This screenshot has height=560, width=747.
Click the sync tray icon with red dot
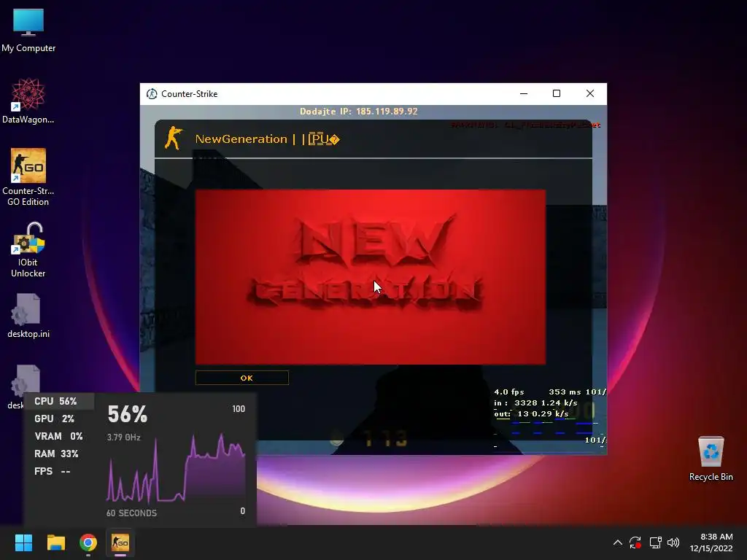pyautogui.click(x=635, y=542)
